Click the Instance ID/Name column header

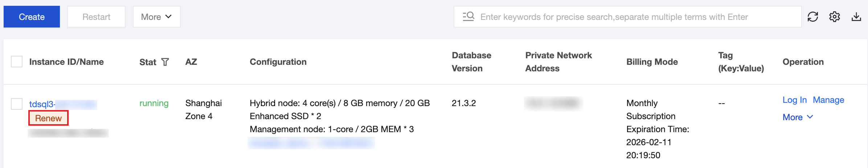click(66, 62)
